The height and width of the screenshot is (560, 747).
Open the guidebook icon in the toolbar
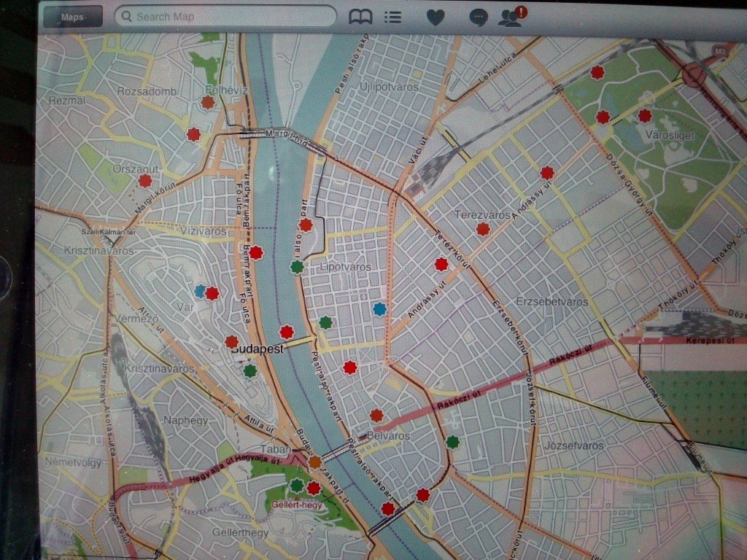(x=360, y=17)
